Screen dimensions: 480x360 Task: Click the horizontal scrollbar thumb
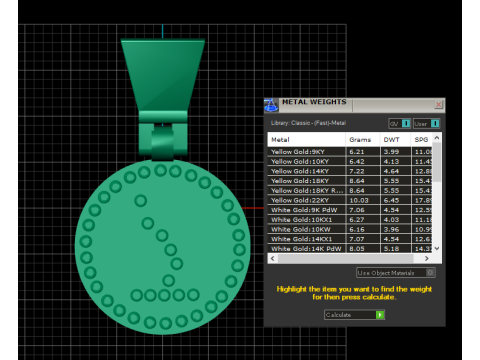pyautogui.click(x=346, y=258)
